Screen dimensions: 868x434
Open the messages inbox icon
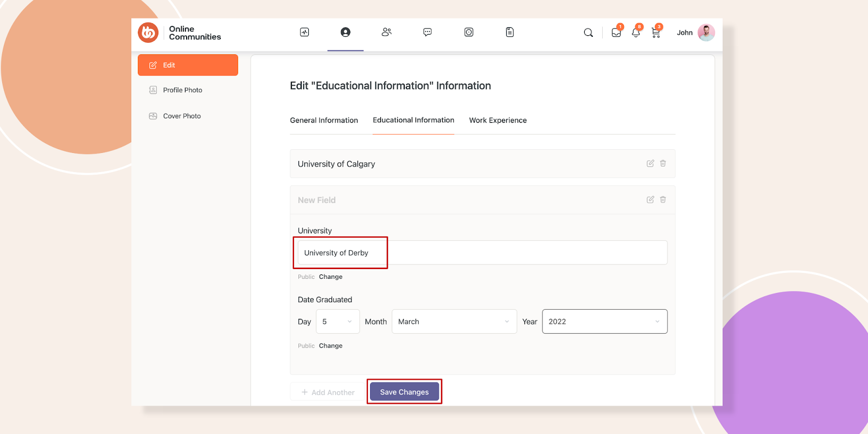[x=616, y=33]
